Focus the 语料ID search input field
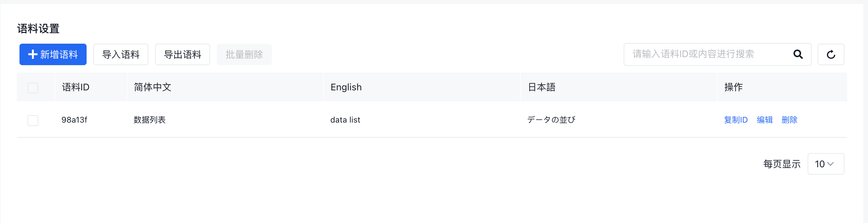 tap(706, 54)
